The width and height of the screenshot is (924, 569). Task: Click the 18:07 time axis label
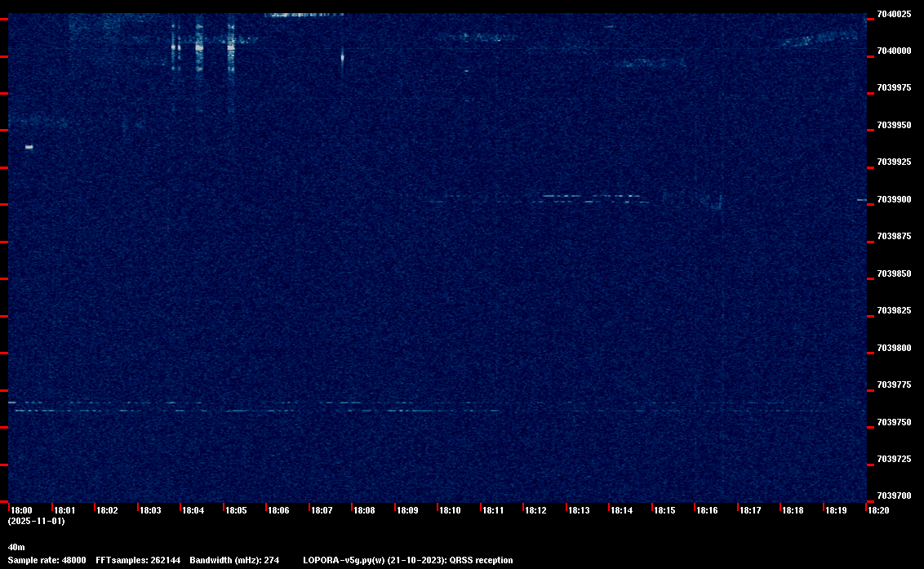(x=322, y=510)
